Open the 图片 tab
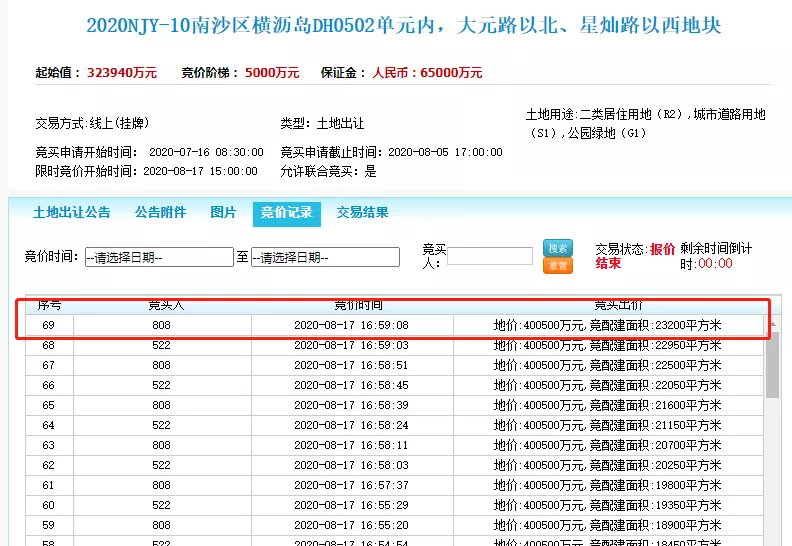The image size is (792, 546). [223, 213]
